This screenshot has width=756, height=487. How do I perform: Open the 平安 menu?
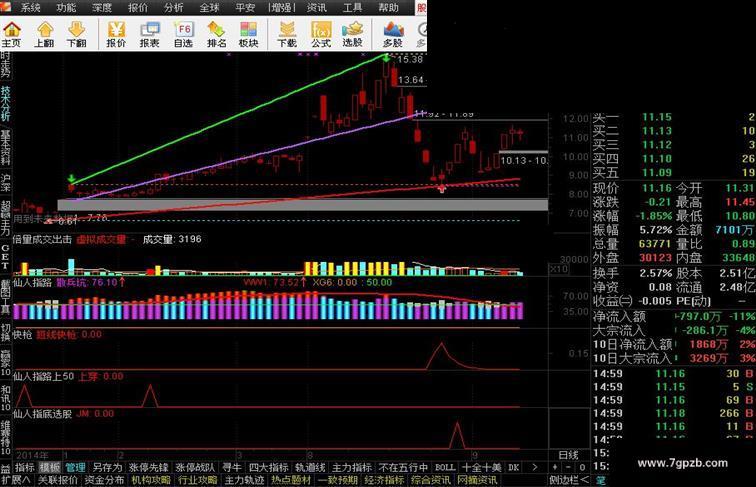point(245,7)
